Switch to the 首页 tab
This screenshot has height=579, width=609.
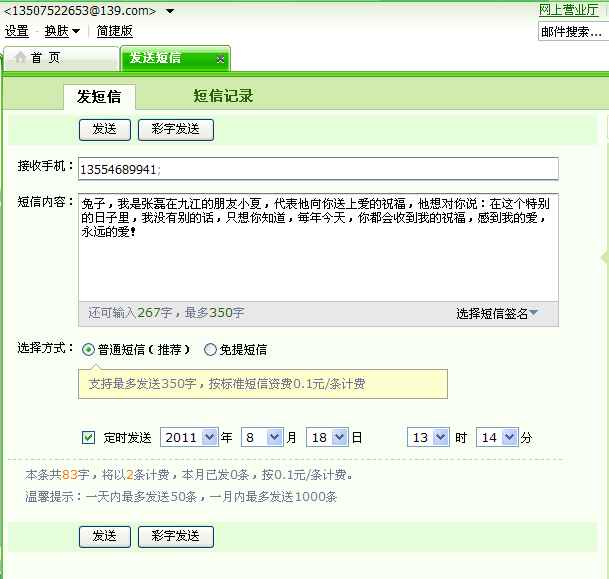click(61, 58)
